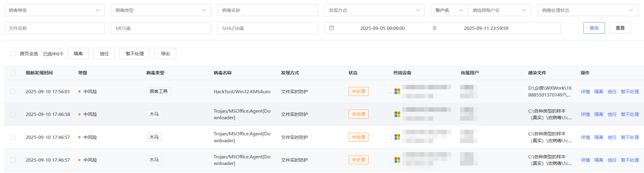Image resolution: width=644 pixels, height=173 pixels.
Task: Click the 重置 reset button
Action: [620, 28]
